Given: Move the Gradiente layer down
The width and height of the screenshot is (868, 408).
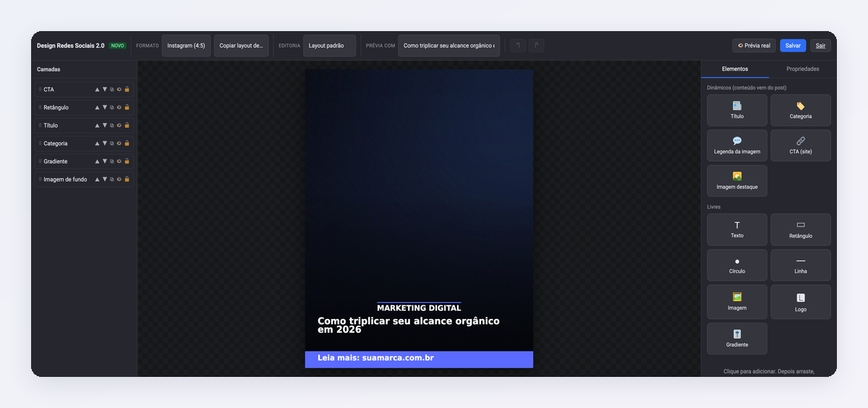Looking at the screenshot, I should [104, 161].
